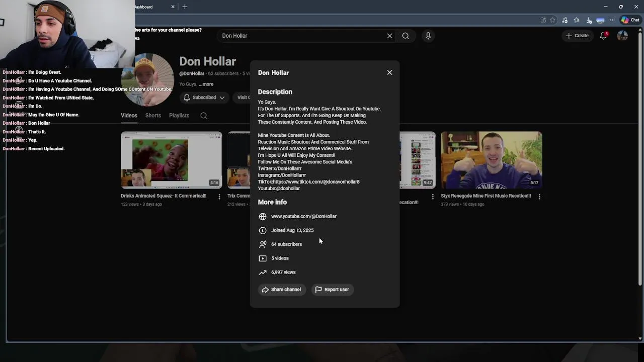The image size is (644, 362).
Task: Switch to the Playlists tab
Action: [x=179, y=116]
